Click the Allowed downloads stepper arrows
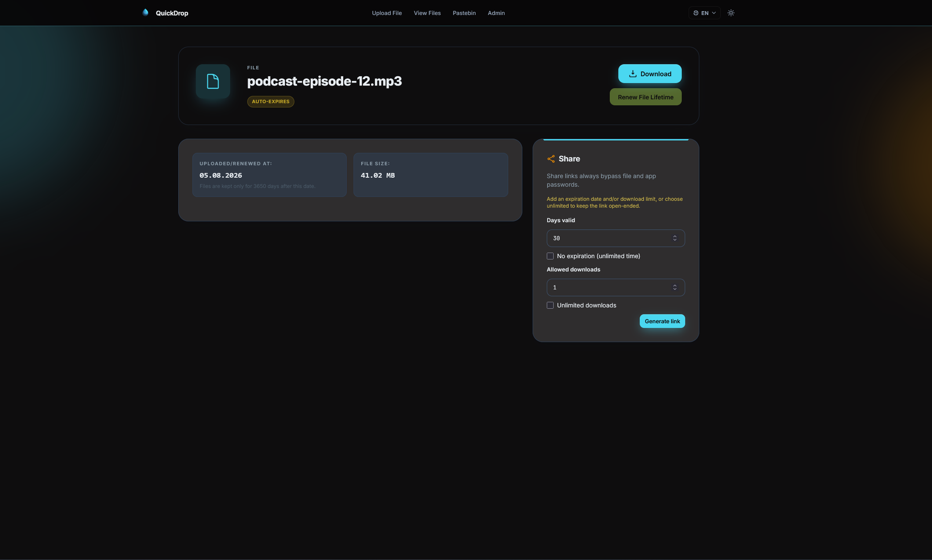Screen dimensions: 932x560 coord(675,287)
